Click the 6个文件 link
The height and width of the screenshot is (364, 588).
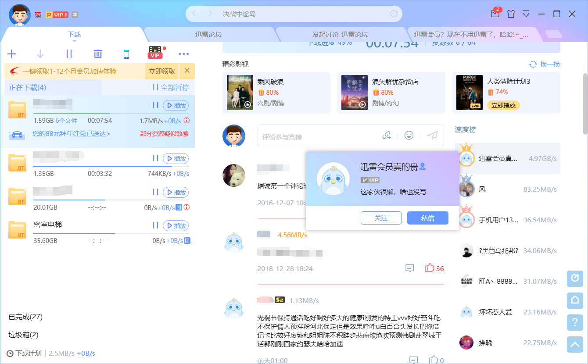click(66, 121)
